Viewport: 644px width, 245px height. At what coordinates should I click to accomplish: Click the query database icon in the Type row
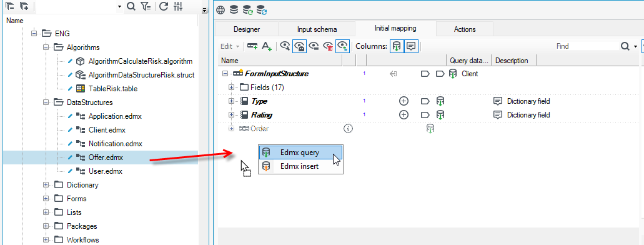(x=440, y=101)
